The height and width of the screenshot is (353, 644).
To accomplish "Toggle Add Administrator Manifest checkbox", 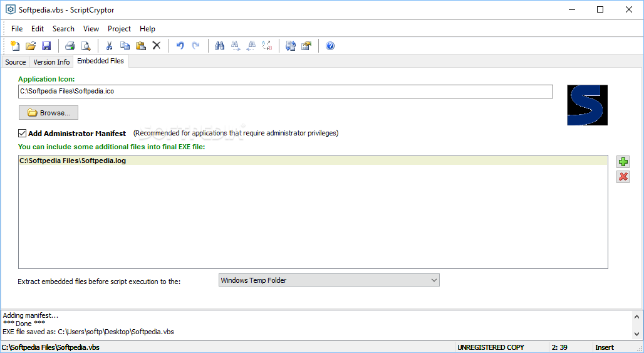I will (x=22, y=133).
